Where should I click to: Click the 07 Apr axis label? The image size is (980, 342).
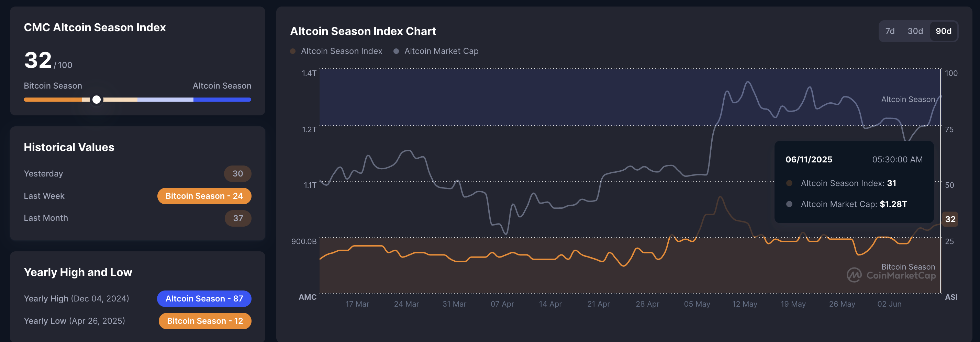[502, 304]
